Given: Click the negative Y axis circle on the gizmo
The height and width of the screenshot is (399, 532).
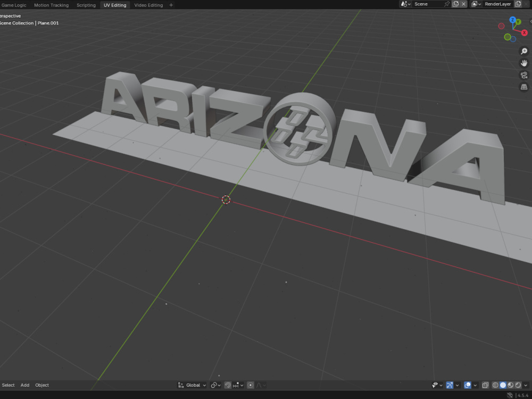Looking at the screenshot, I should tap(507, 37).
